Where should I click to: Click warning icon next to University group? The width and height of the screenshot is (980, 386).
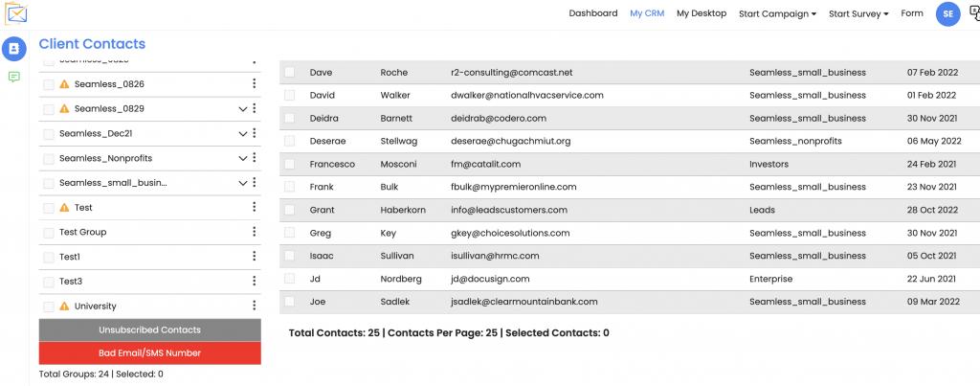coord(64,307)
